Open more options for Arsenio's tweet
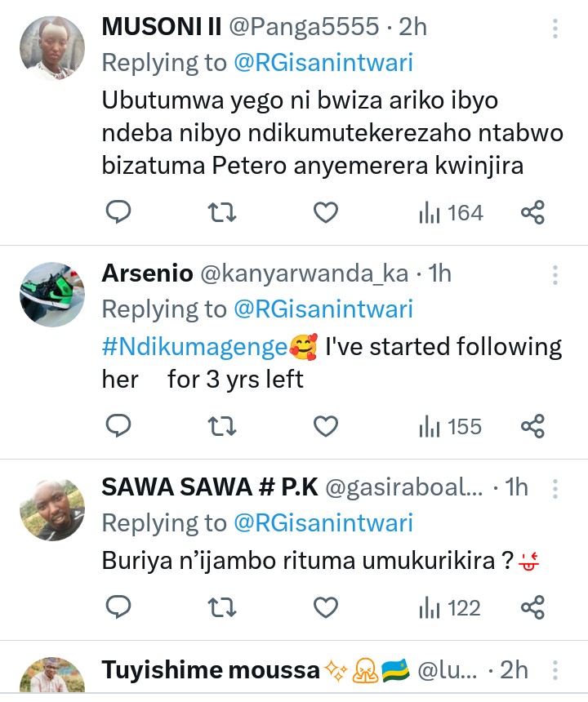The width and height of the screenshot is (588, 702). 555,274
